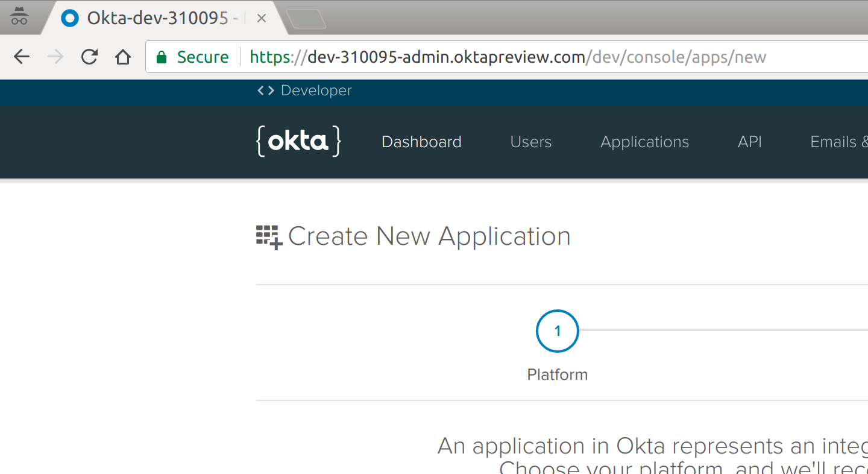Select the Platform step circle marked 1
Image resolution: width=868 pixels, height=474 pixels.
point(557,331)
